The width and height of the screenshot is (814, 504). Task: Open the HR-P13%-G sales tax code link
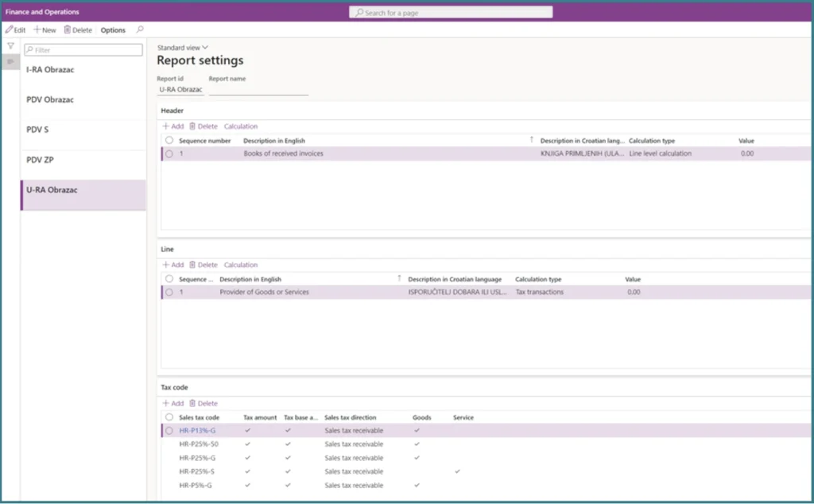(x=197, y=431)
